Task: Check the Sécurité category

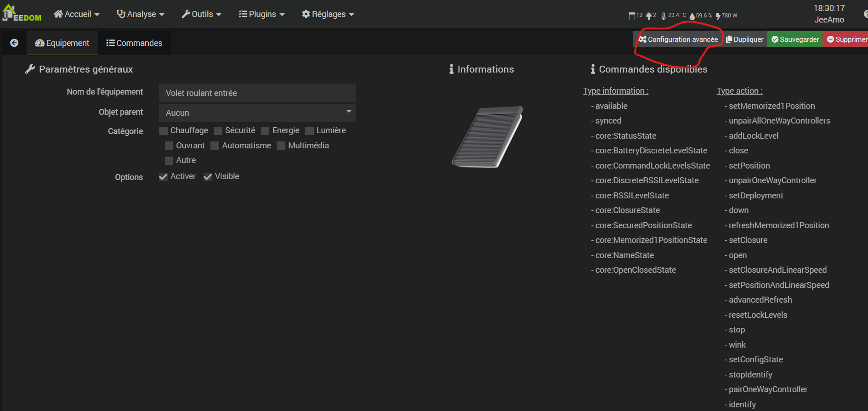Action: [218, 131]
